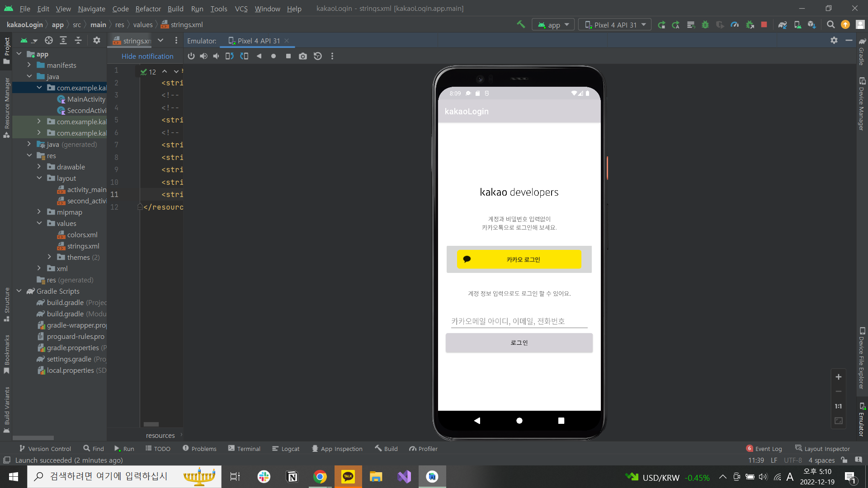Click the Make Project hammer icon
This screenshot has height=488, width=868.
pyautogui.click(x=521, y=24)
